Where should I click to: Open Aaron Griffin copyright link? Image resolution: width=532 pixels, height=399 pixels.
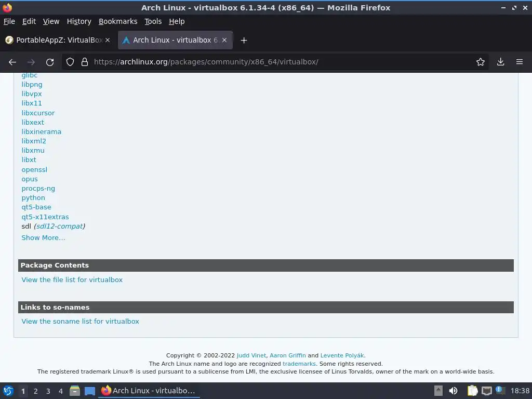[288, 355]
